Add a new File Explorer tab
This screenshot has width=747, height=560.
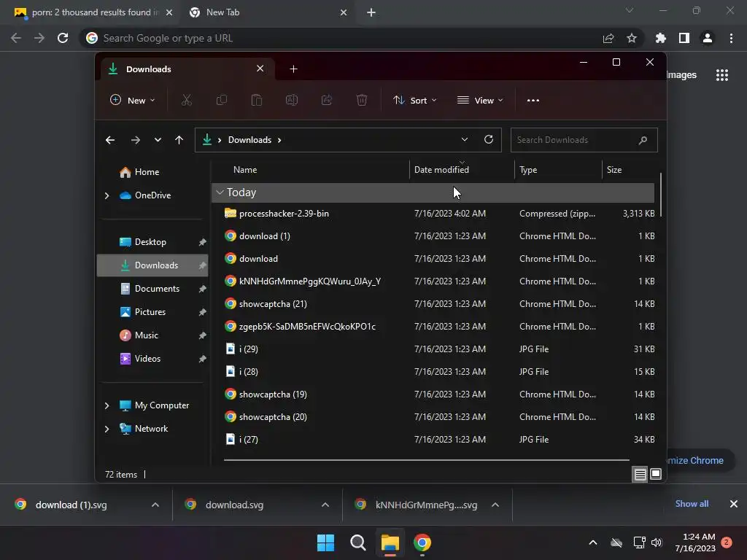[x=293, y=69]
